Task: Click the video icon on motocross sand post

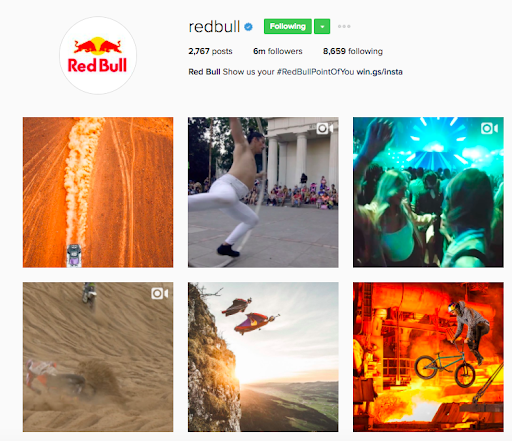Action: pyautogui.click(x=160, y=294)
